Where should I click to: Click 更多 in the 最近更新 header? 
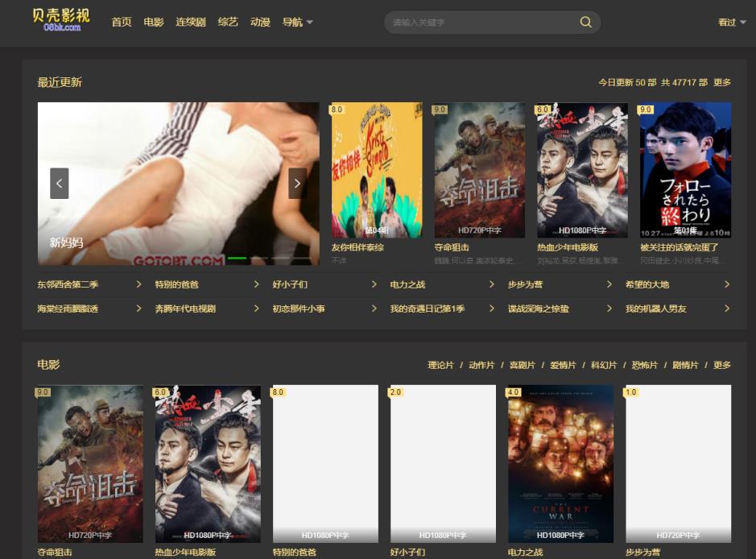point(721,82)
